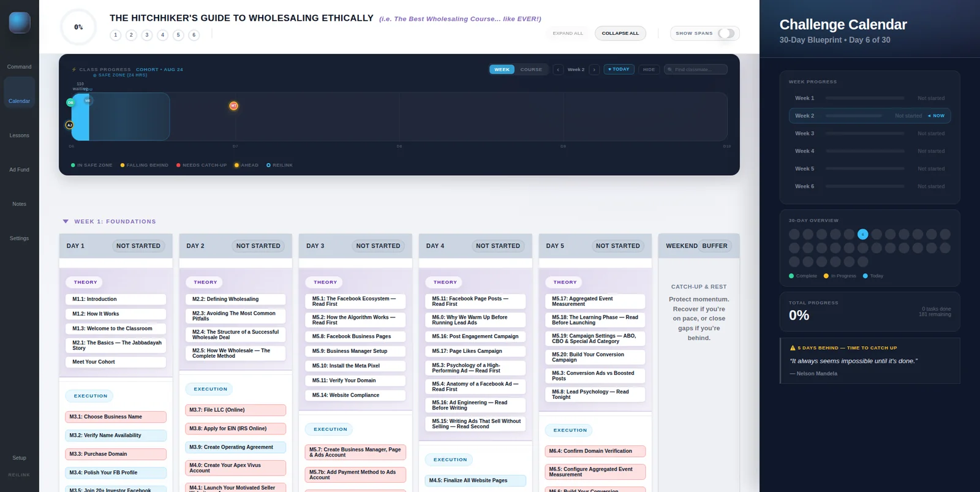
Task: Jump to week 5 circle button
Action: (x=178, y=35)
